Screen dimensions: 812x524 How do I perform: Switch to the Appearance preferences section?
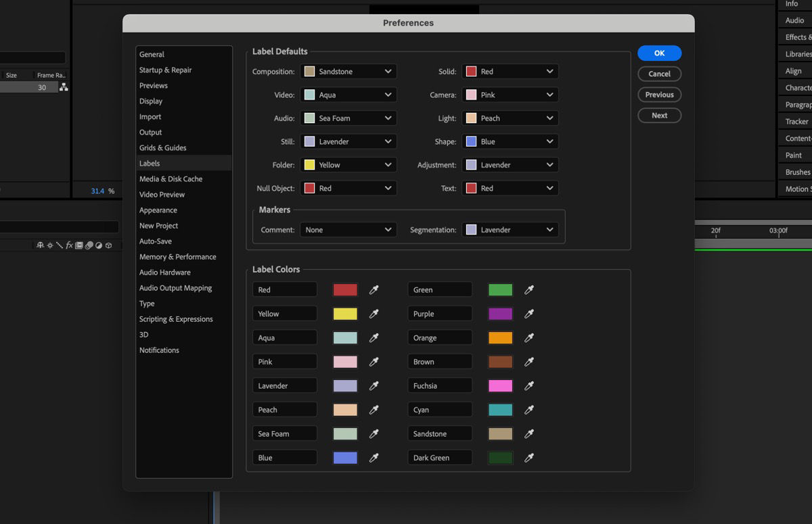[158, 210]
